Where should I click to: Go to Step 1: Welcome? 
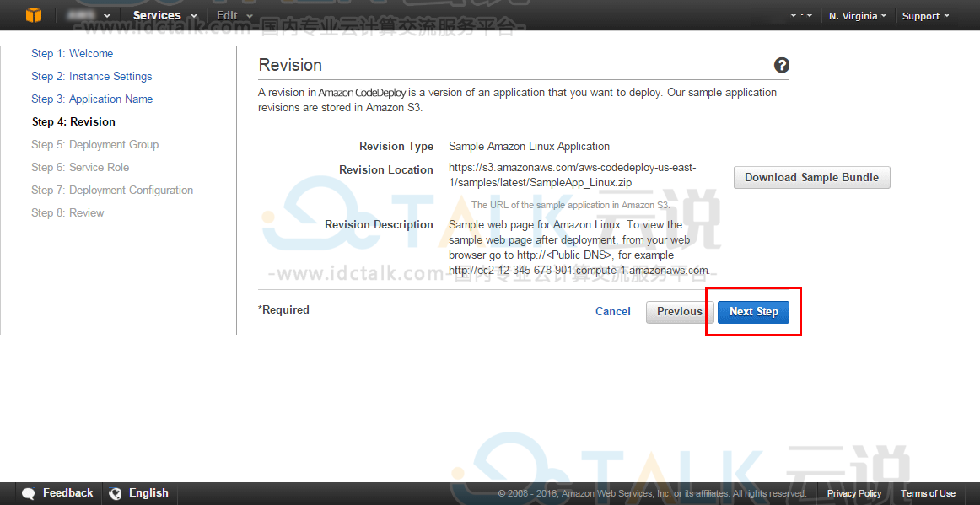72,54
